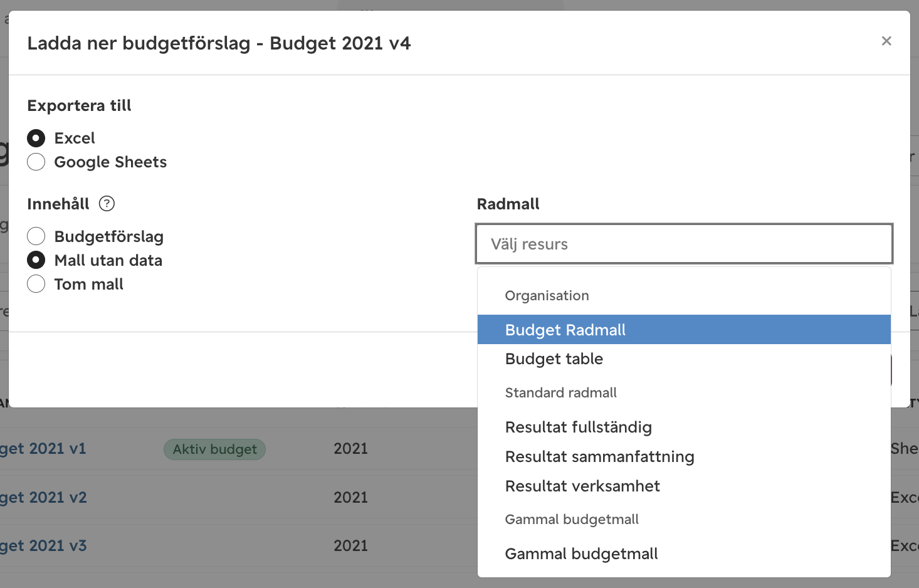Click 2021 in the v2 row
The width and height of the screenshot is (919, 588).
[350, 497]
